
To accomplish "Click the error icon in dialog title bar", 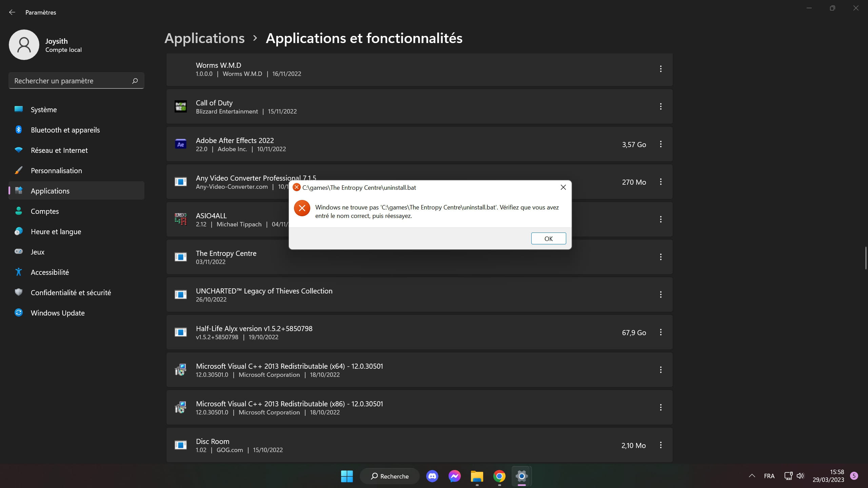I will click(296, 187).
